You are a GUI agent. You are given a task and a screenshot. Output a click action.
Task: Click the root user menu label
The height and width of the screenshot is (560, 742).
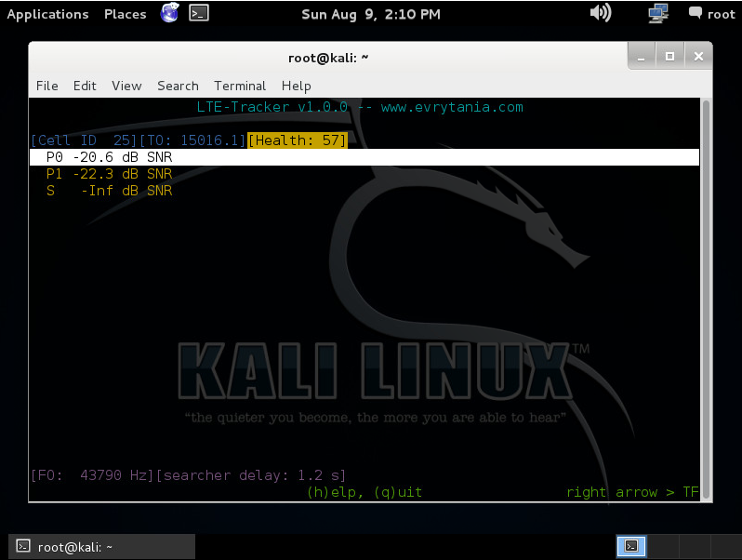coord(722,14)
